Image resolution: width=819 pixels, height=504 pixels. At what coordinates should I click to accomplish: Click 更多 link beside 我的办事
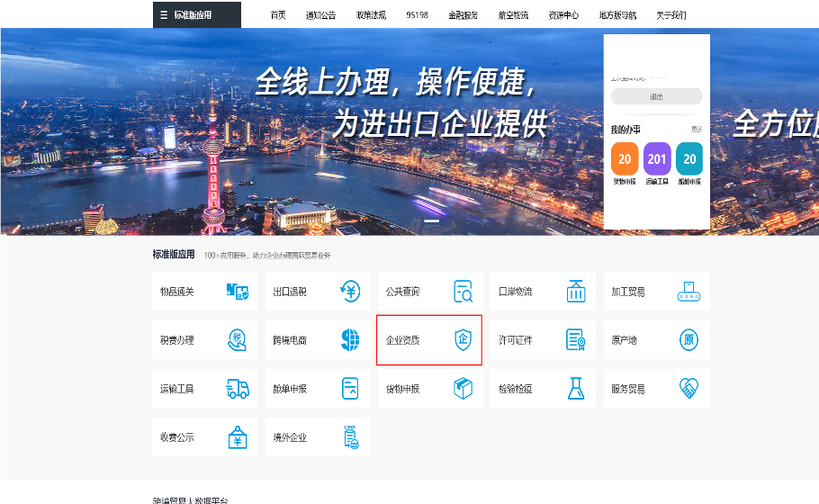coord(697,129)
